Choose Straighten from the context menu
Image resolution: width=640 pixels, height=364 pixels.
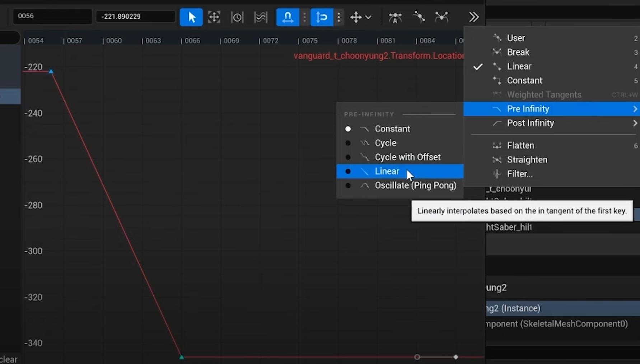527,160
